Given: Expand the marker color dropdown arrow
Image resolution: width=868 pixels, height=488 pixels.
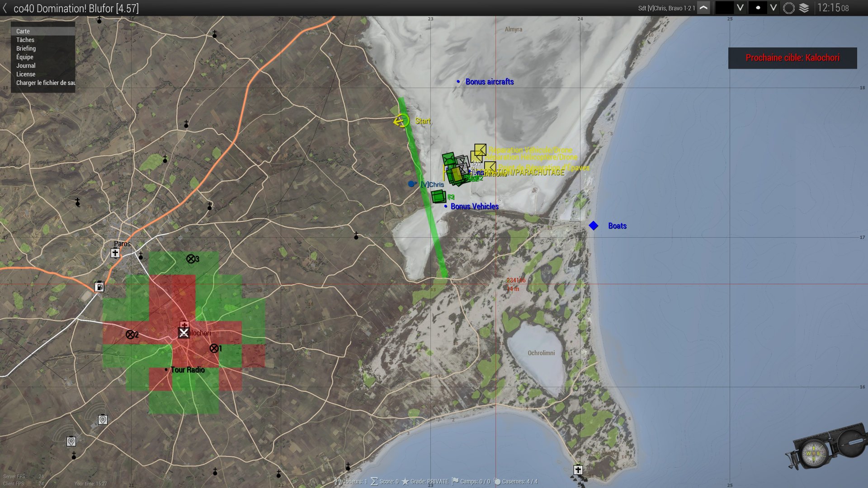Looking at the screenshot, I should point(740,8).
